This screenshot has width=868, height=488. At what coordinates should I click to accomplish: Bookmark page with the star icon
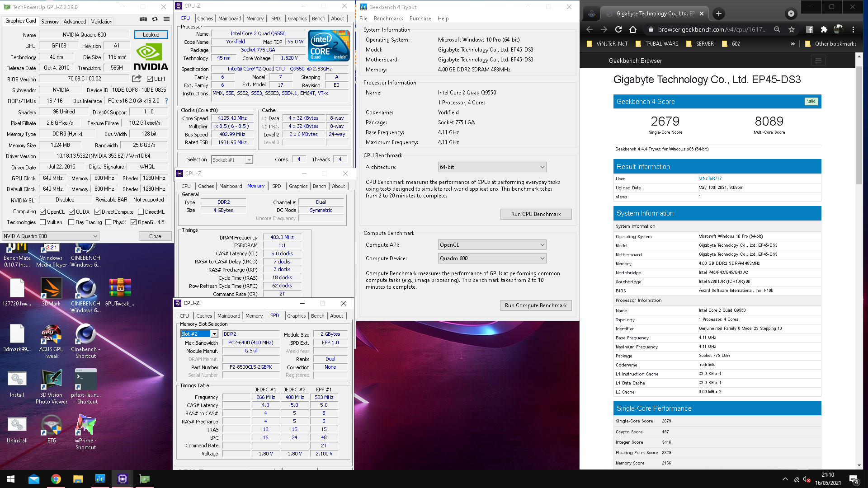[791, 29]
